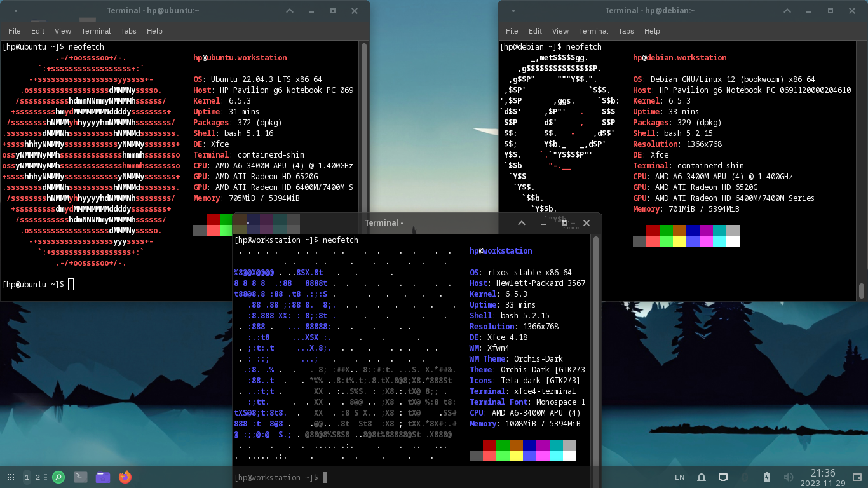Click the dimmed Bluetooth tray icon
Image resolution: width=868 pixels, height=488 pixels.
pyautogui.click(x=745, y=477)
